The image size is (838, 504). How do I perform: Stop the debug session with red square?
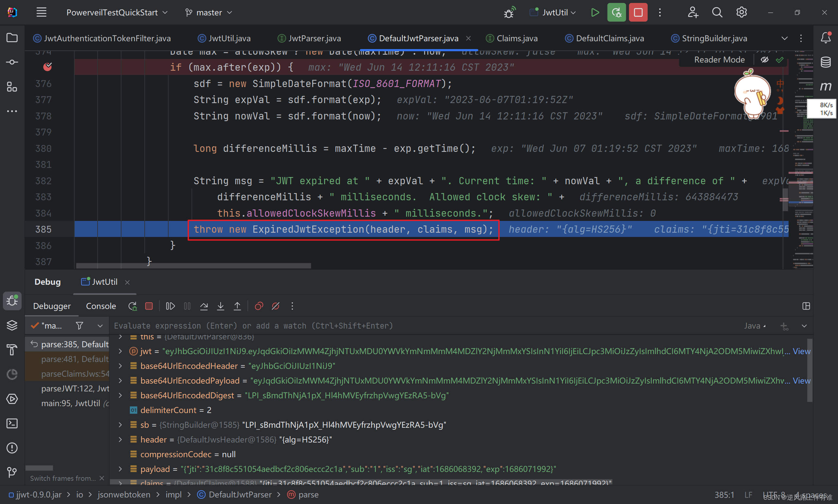pyautogui.click(x=149, y=306)
